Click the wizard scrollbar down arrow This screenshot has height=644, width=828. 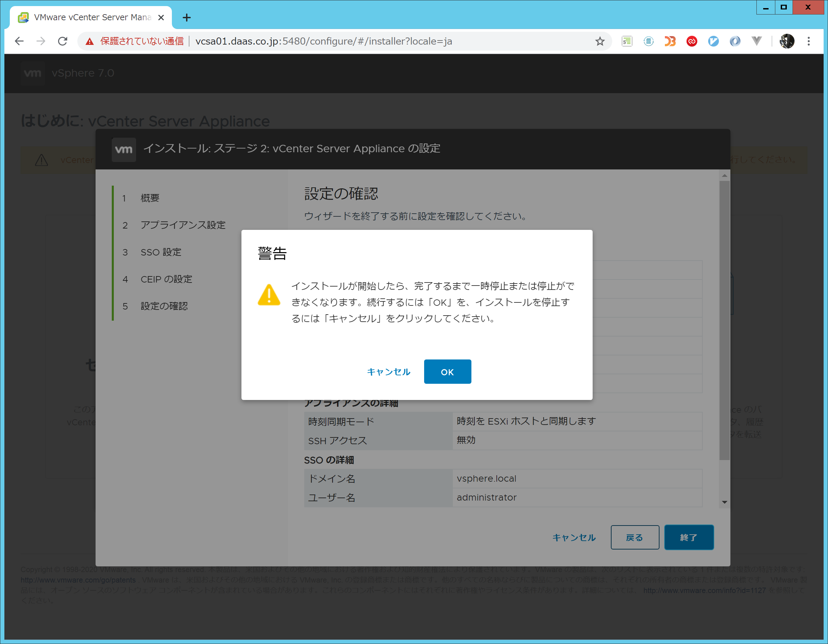click(725, 502)
